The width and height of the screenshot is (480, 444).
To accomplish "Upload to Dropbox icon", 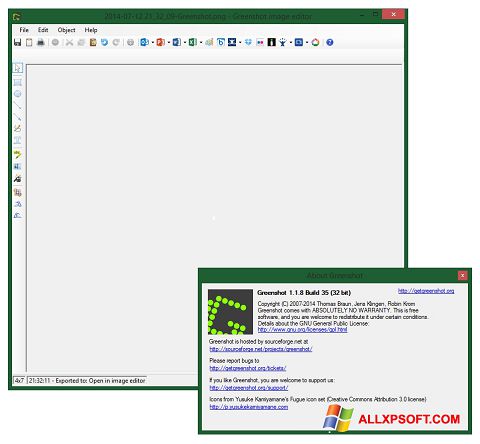I will click(248, 42).
